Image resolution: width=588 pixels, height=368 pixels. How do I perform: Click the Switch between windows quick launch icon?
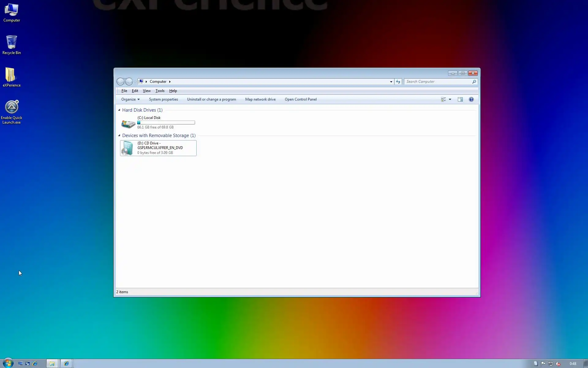[28, 364]
